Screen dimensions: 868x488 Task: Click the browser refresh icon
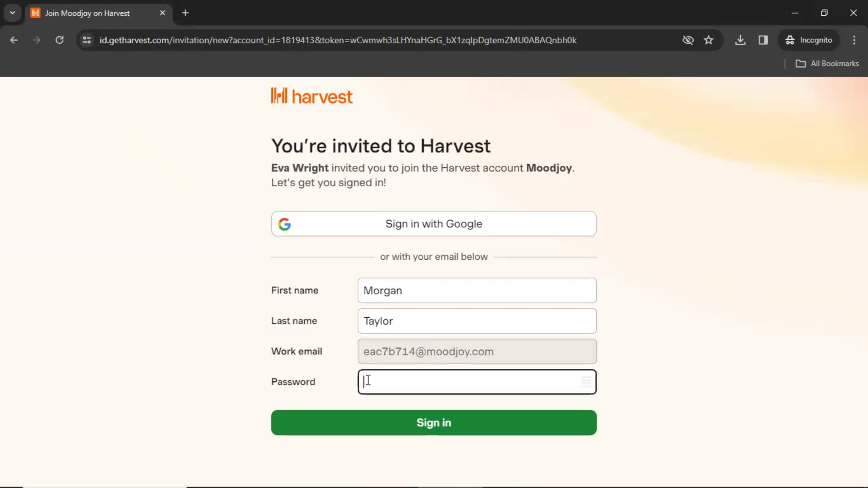point(59,40)
